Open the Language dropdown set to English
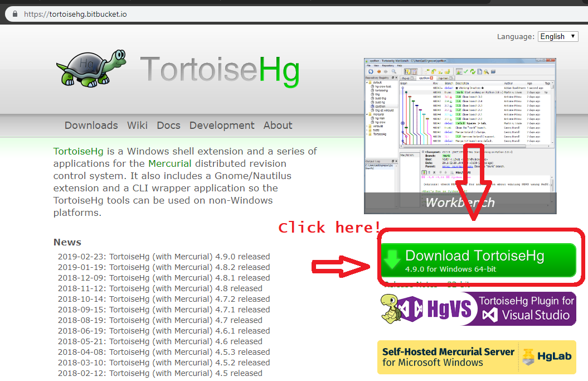Screen dimensions: 588x381 (x=558, y=36)
